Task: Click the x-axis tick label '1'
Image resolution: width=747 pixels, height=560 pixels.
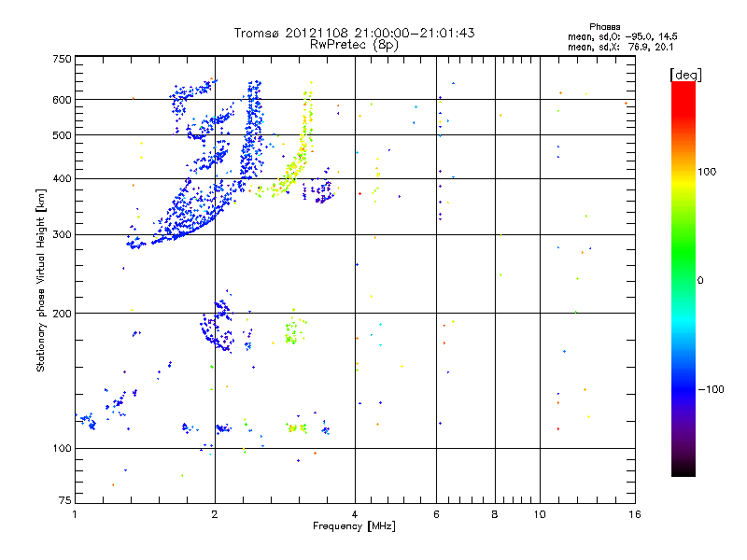Action: click(x=75, y=514)
